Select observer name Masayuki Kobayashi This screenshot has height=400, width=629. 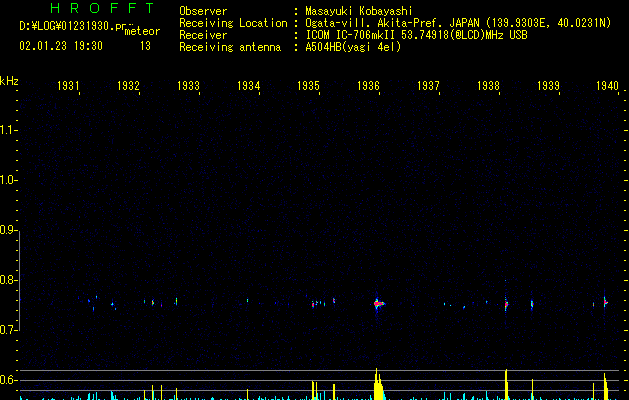tap(359, 11)
